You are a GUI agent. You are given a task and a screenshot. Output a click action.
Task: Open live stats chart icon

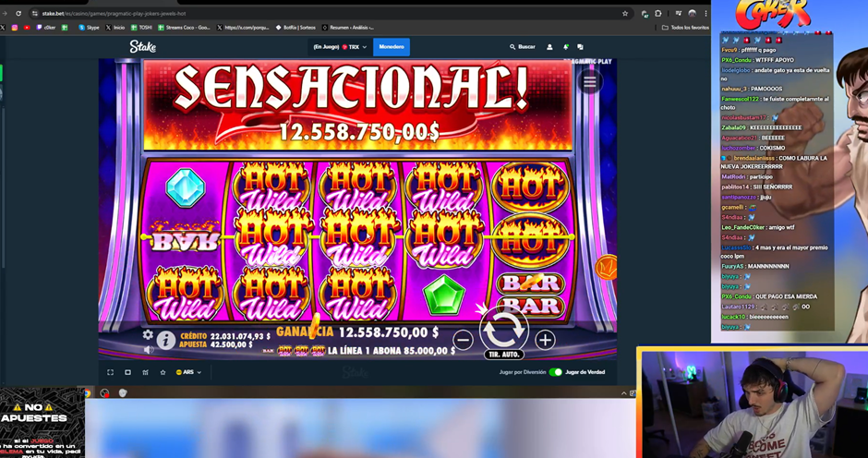145,372
